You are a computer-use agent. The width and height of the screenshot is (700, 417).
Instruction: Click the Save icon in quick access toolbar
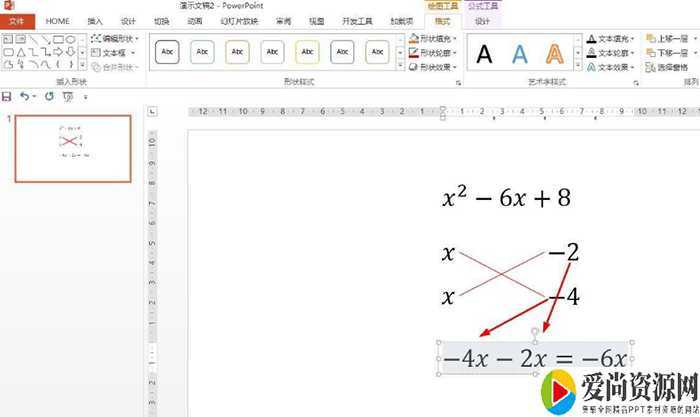pos(8,96)
